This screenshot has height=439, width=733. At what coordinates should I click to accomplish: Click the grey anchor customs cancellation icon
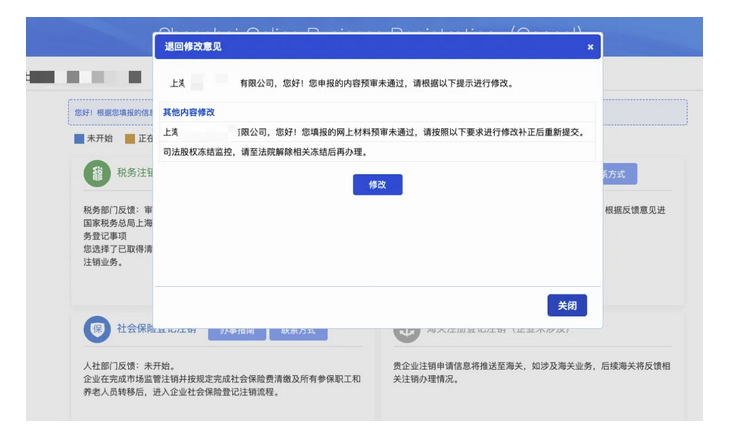point(406,329)
